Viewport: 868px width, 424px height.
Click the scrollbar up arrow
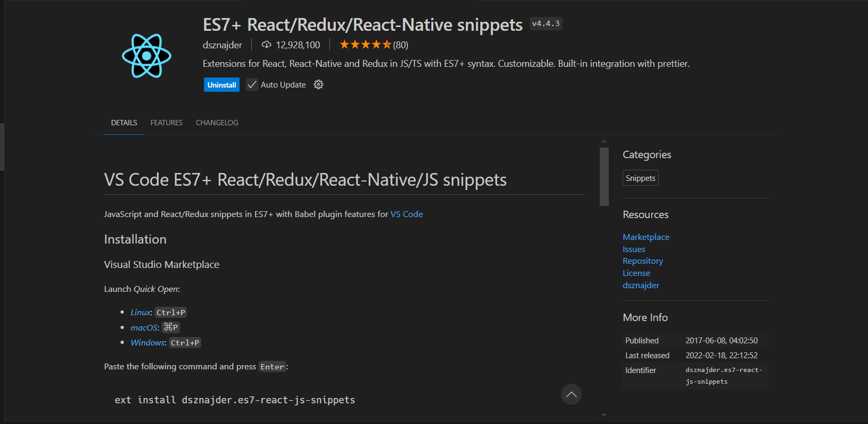604,141
